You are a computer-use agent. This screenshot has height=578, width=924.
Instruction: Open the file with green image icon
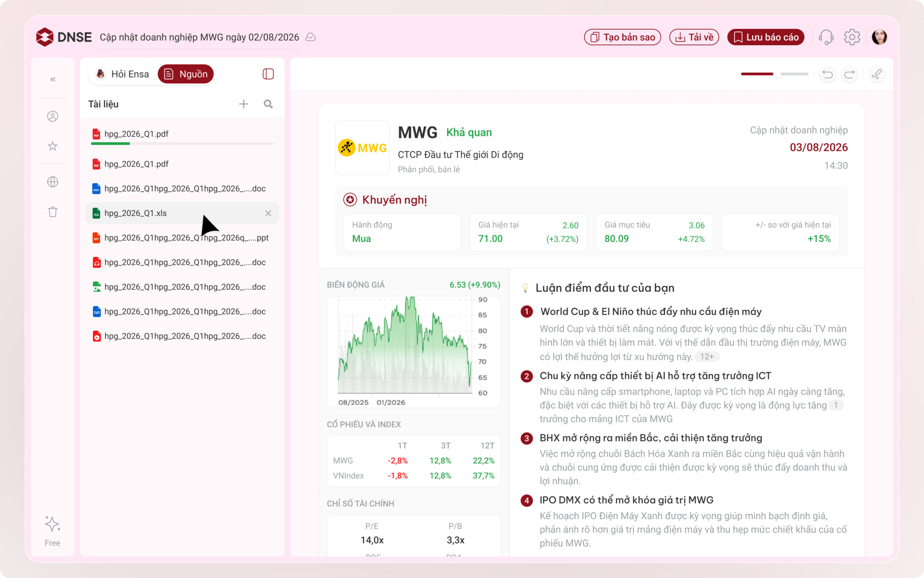coord(182,287)
